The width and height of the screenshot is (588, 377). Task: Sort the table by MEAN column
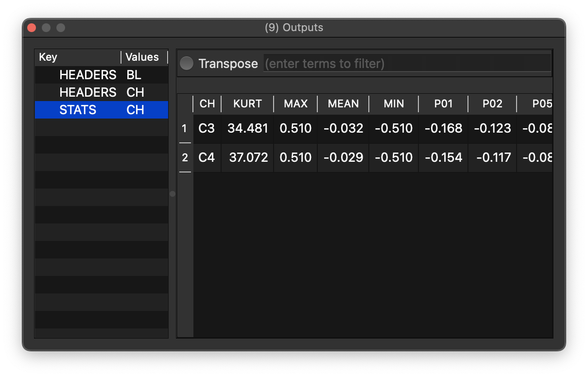(x=343, y=103)
